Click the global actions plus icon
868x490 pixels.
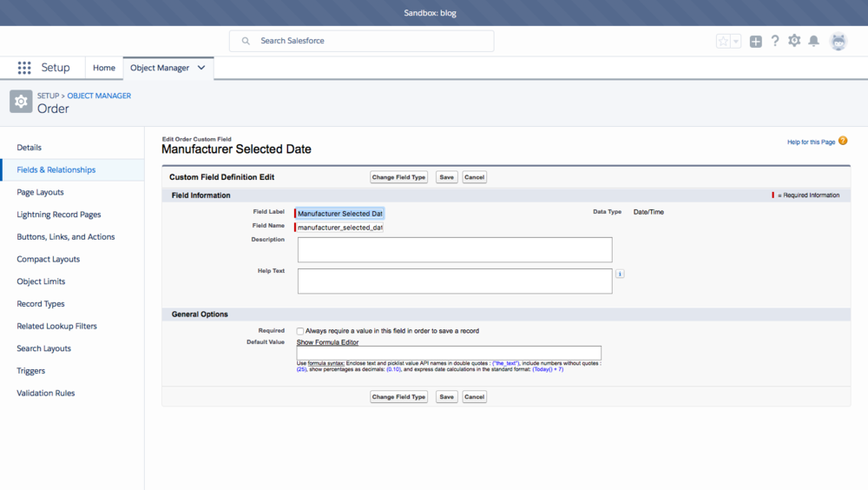pyautogui.click(x=756, y=41)
